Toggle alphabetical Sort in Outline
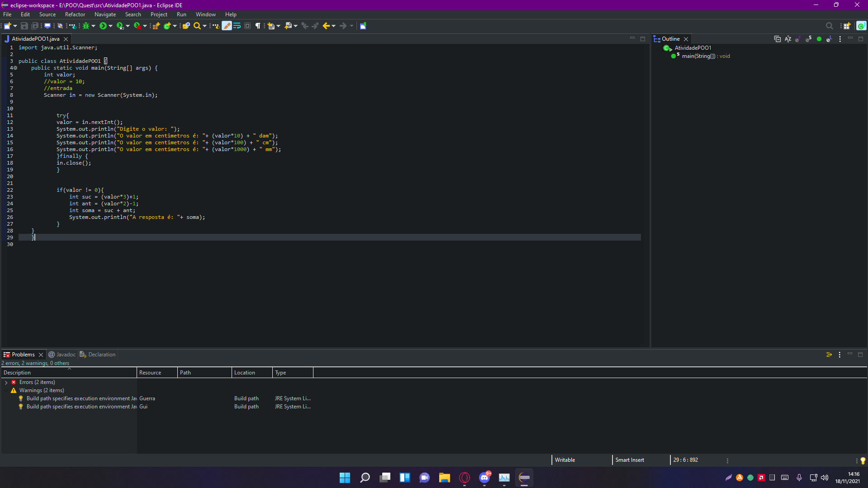Screen dimensions: 868x488 (x=788, y=39)
